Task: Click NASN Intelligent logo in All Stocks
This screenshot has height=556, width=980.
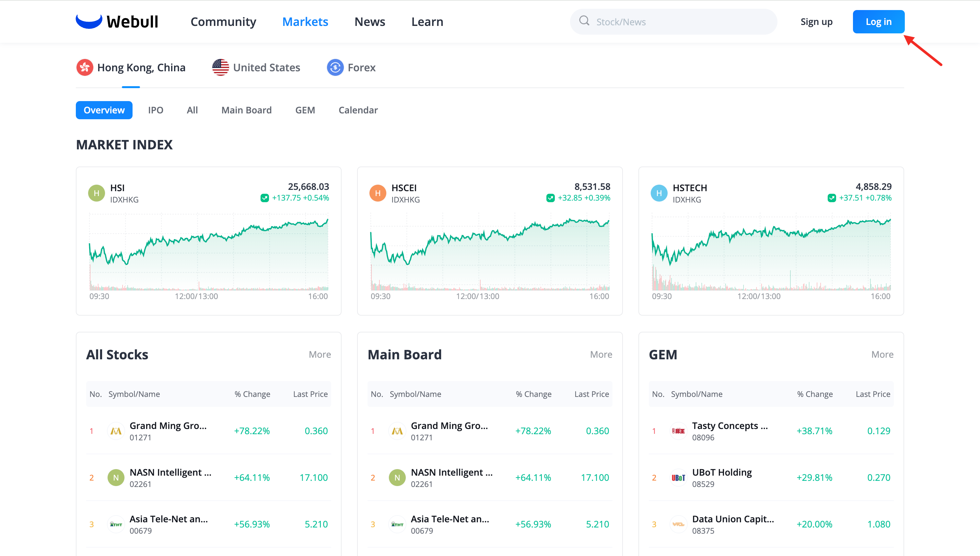Action: point(116,478)
